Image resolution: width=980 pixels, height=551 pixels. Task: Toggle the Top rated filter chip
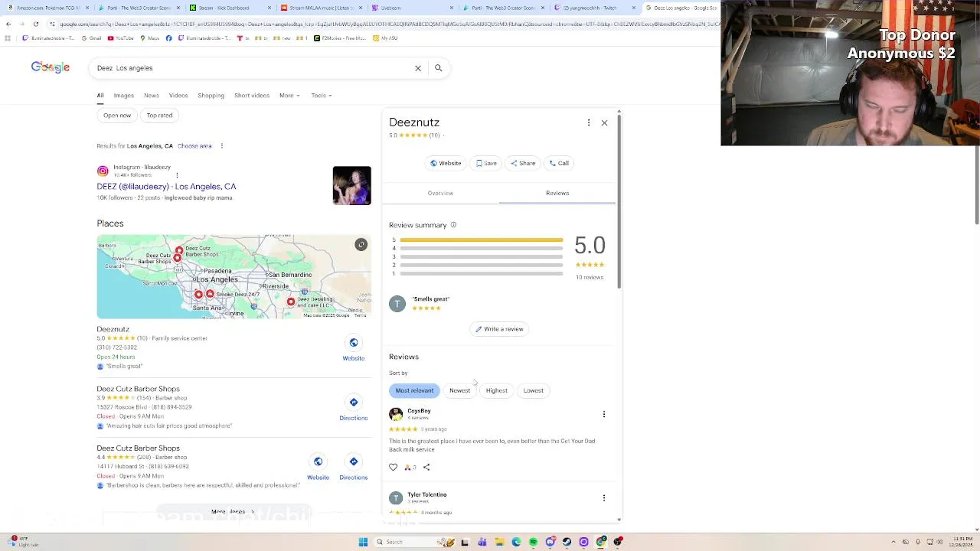point(159,116)
